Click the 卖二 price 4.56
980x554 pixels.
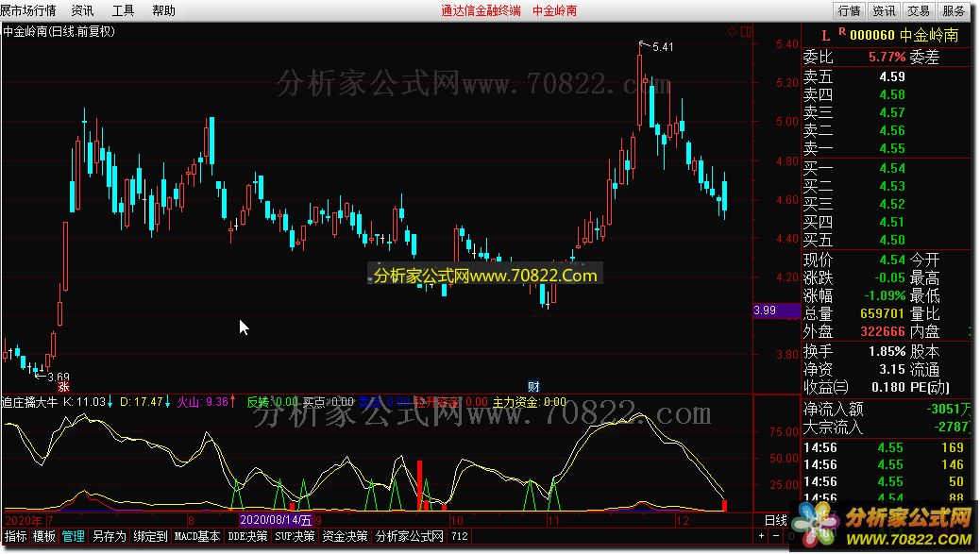[x=892, y=130]
